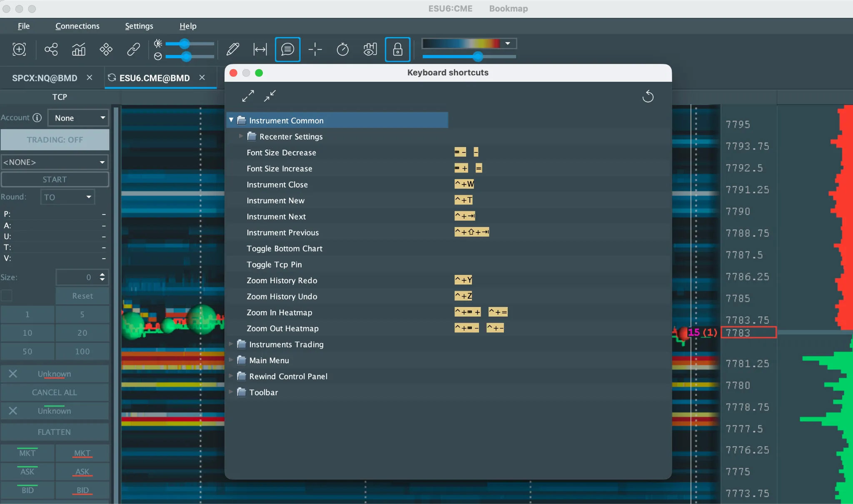
Task: Select the pencil drawing tool
Action: 233,49
